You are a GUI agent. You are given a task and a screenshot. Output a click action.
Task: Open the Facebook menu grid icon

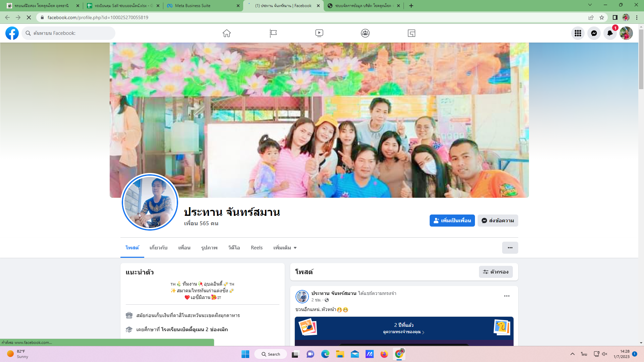[578, 33]
